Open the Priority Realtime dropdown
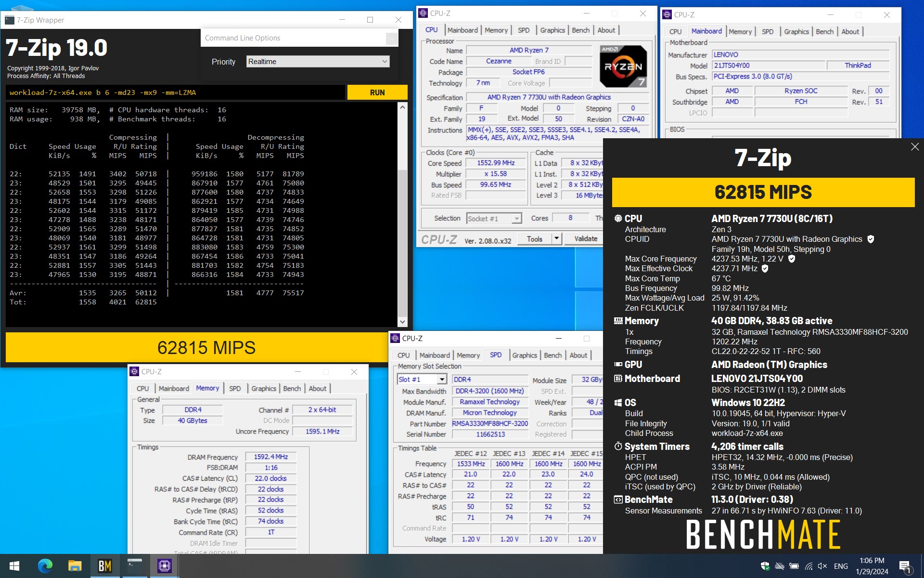Image resolution: width=924 pixels, height=578 pixels. tap(318, 62)
